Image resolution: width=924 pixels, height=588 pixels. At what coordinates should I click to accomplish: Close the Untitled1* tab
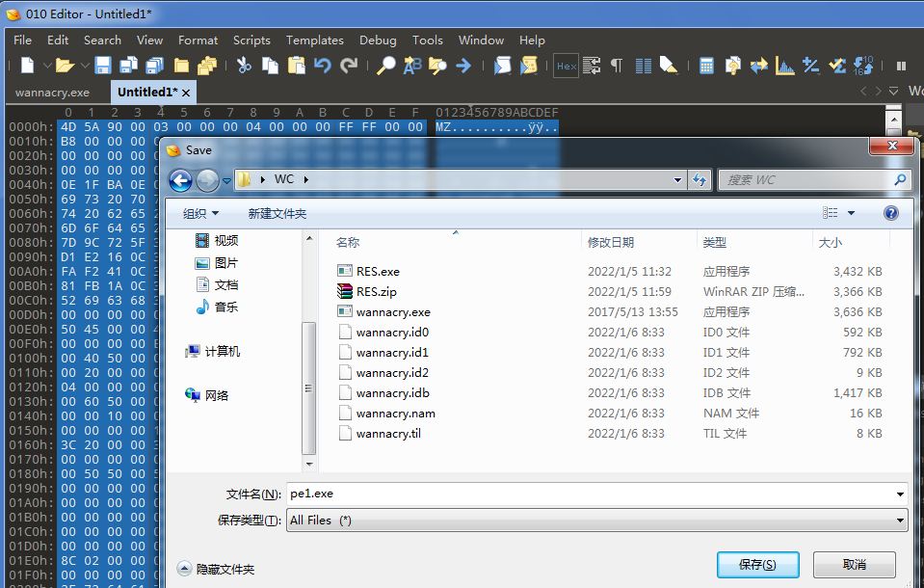click(x=186, y=94)
